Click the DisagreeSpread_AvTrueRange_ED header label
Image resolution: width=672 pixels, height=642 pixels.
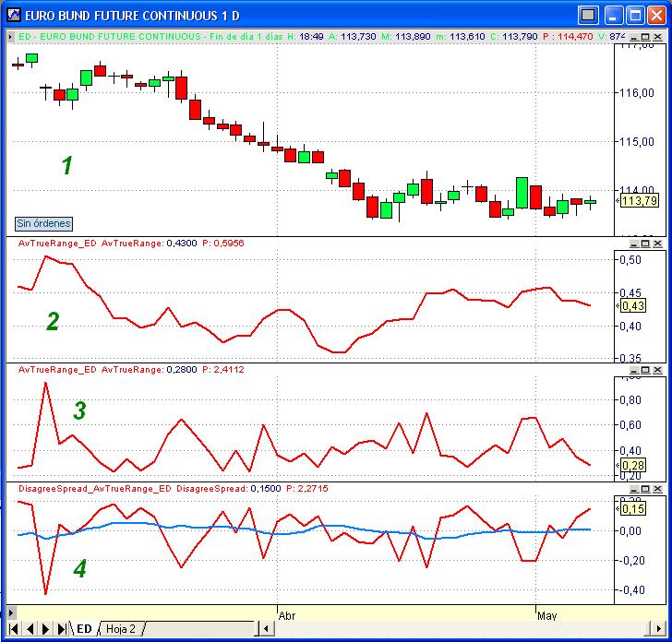pyautogui.click(x=95, y=489)
